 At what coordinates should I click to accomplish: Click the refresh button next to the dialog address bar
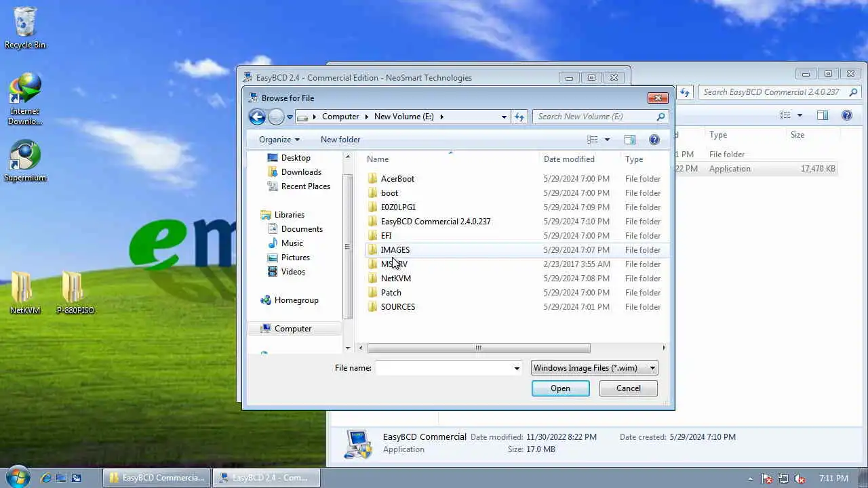tap(519, 117)
